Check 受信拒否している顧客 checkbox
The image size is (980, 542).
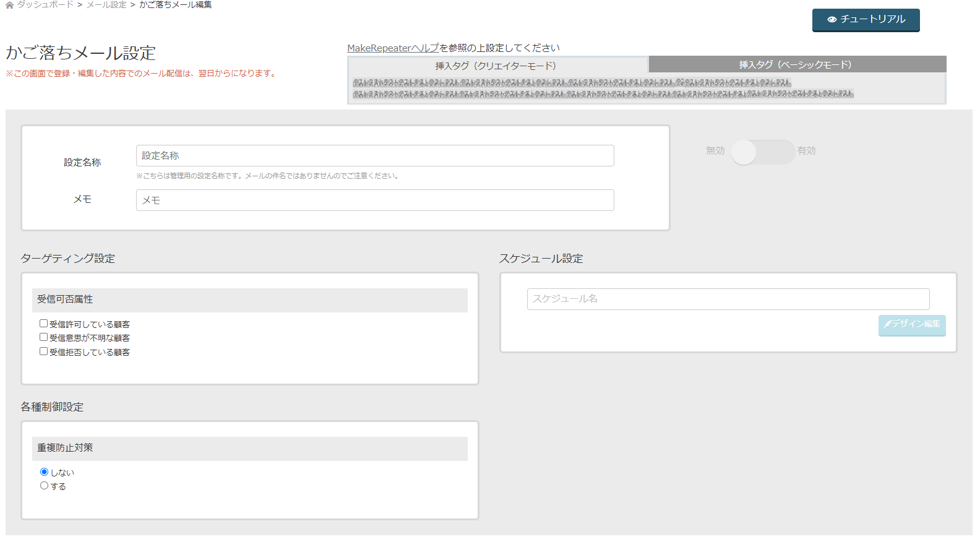coord(44,351)
